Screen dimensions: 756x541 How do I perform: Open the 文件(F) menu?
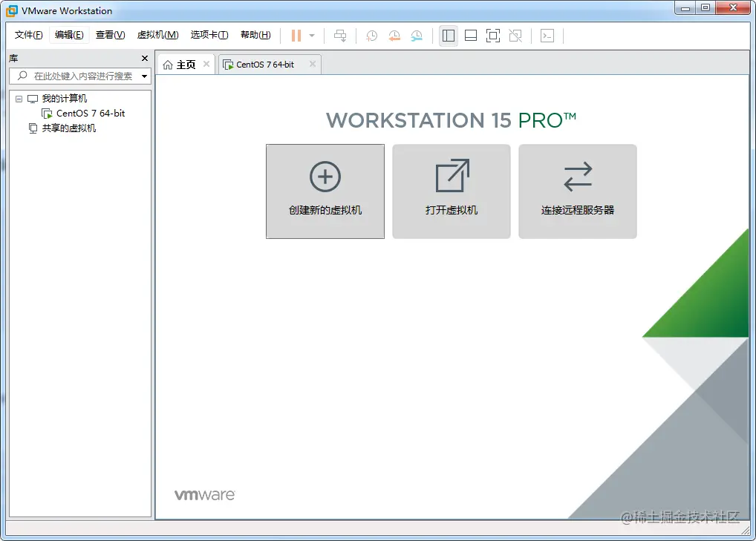pos(28,35)
